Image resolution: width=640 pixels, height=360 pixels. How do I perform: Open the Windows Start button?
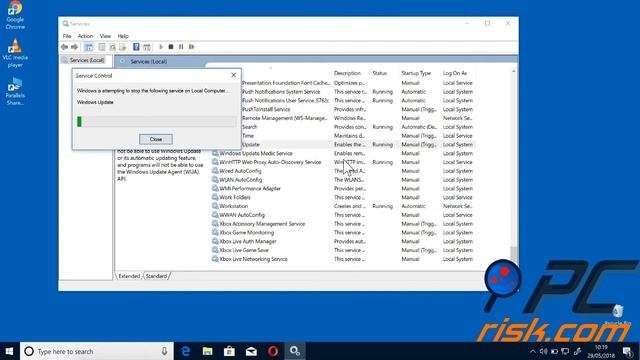(x=9, y=351)
